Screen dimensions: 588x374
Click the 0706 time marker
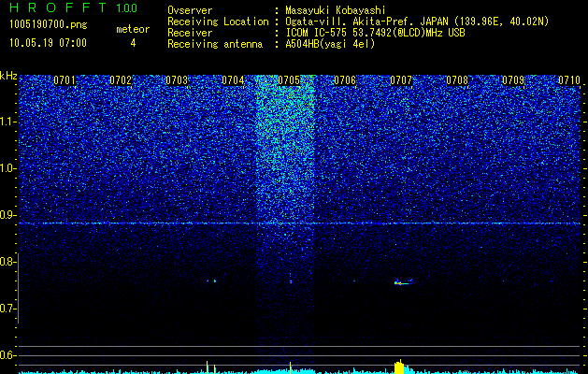tap(345, 80)
